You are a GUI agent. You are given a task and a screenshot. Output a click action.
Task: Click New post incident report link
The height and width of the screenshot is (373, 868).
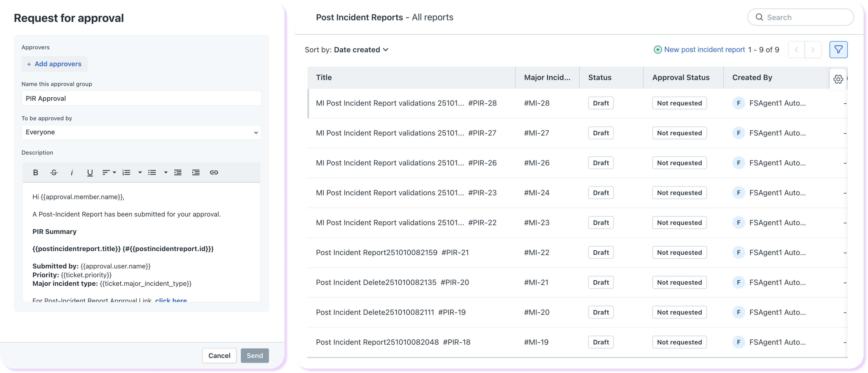[x=704, y=50]
